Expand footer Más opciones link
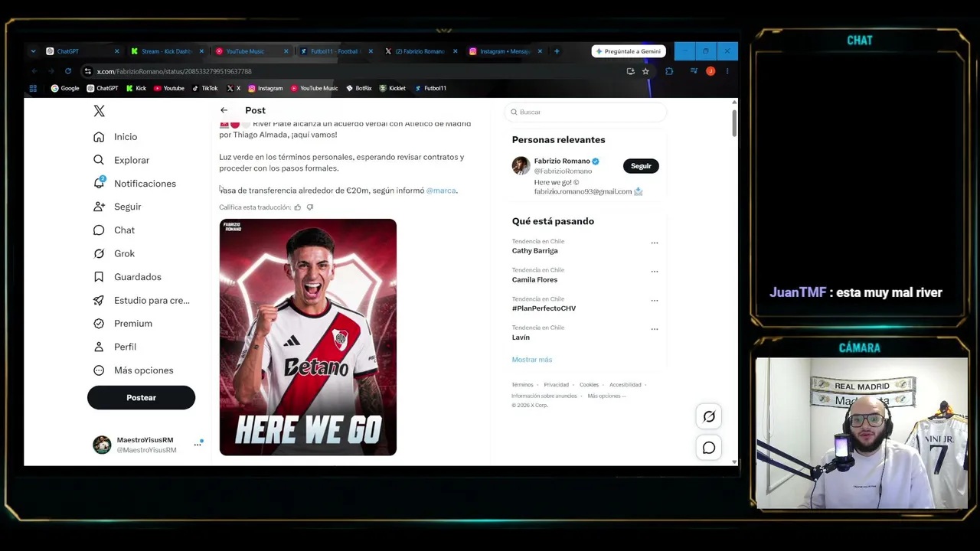 click(606, 396)
